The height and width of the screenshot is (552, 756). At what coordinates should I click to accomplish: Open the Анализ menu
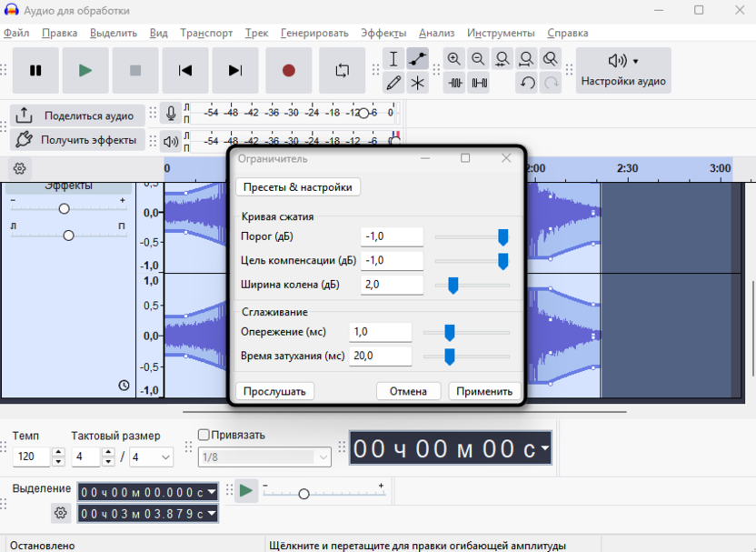click(x=436, y=33)
